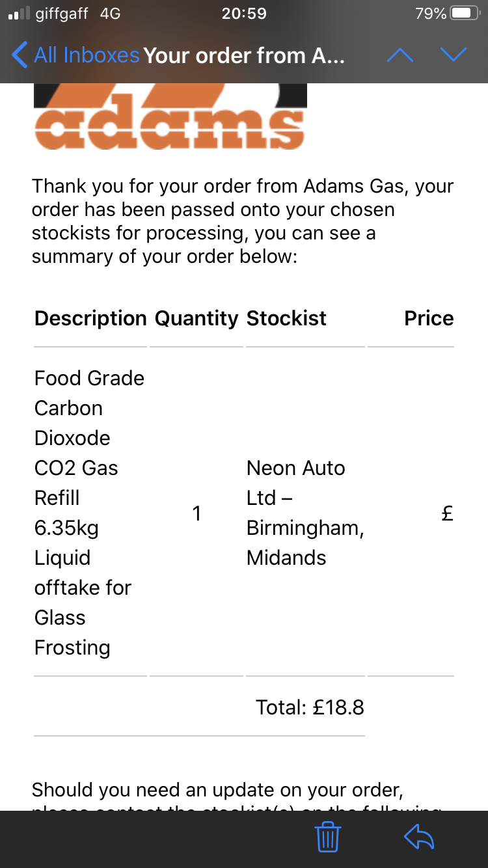
Task: Tap the Adams logo image
Action: pos(170,116)
